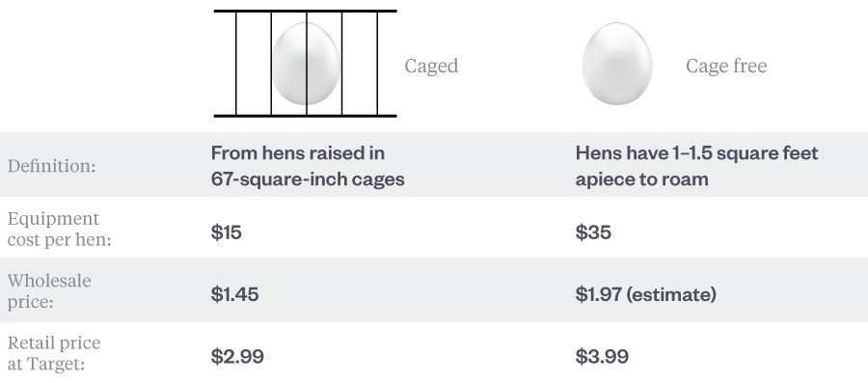Select the 'Cage free' column label

pos(726,66)
